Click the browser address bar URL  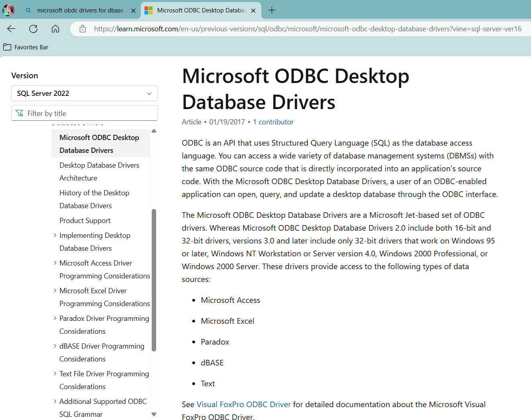tap(307, 29)
